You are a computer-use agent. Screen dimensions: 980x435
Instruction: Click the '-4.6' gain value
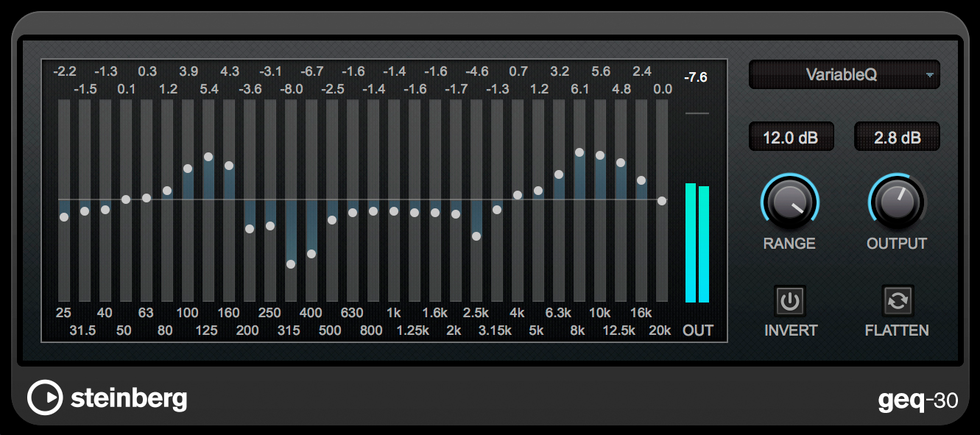point(476,71)
